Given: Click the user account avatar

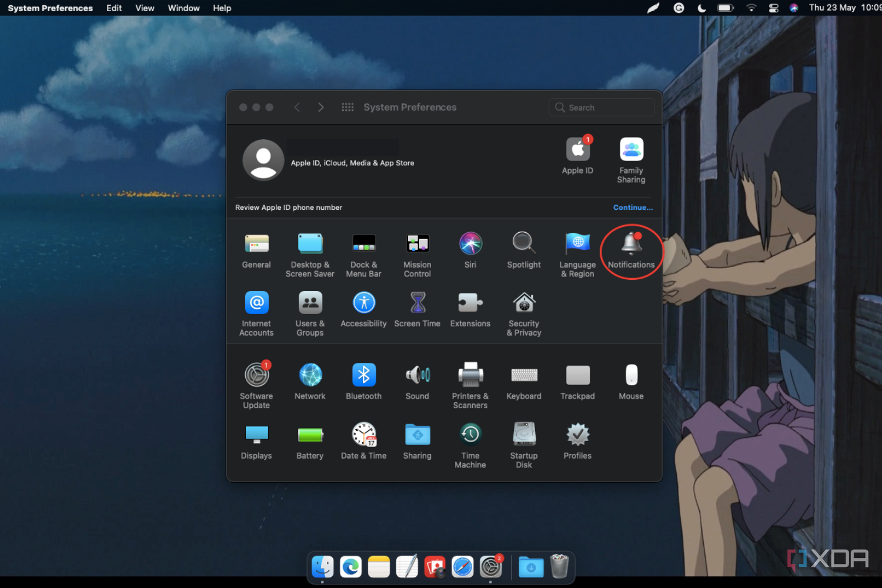Looking at the screenshot, I should (x=263, y=160).
